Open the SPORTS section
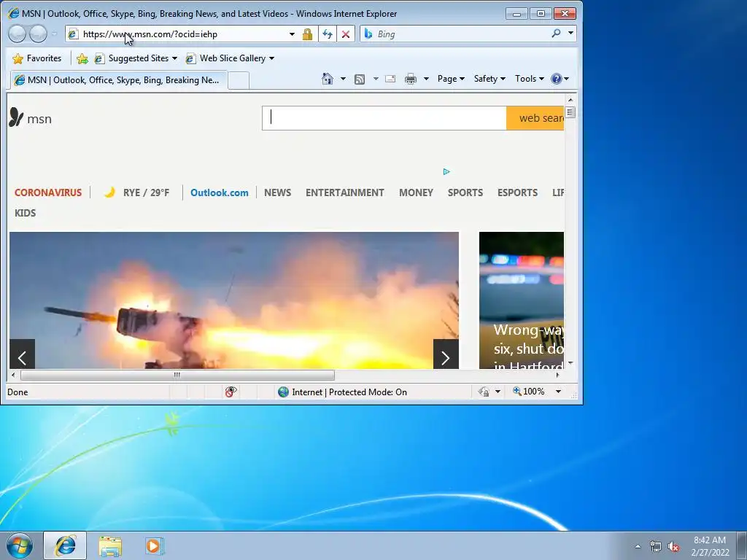Screen dimensions: 747x560 465,192
